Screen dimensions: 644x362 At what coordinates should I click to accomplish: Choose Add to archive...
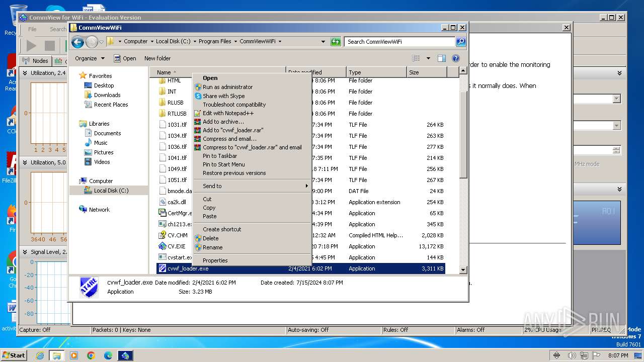(x=223, y=122)
